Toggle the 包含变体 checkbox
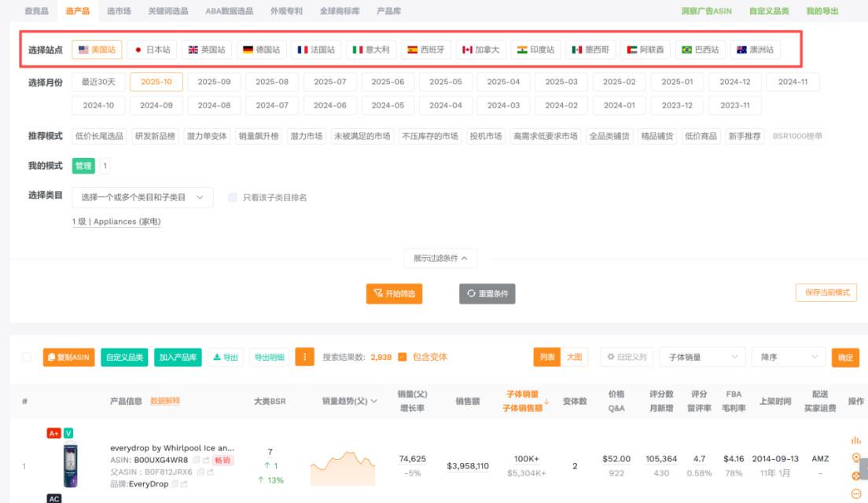This screenshot has height=503, width=868. [x=403, y=357]
